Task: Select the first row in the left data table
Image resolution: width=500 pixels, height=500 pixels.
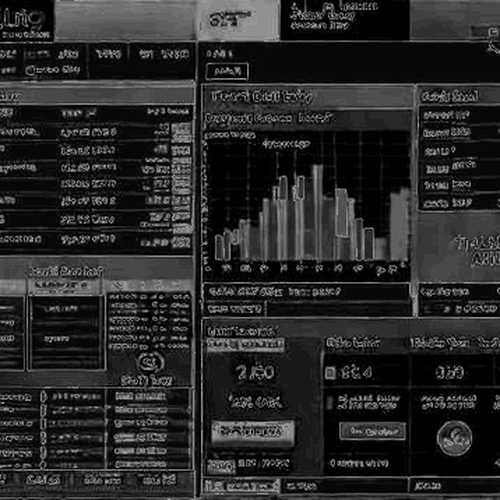Action: pos(96,132)
